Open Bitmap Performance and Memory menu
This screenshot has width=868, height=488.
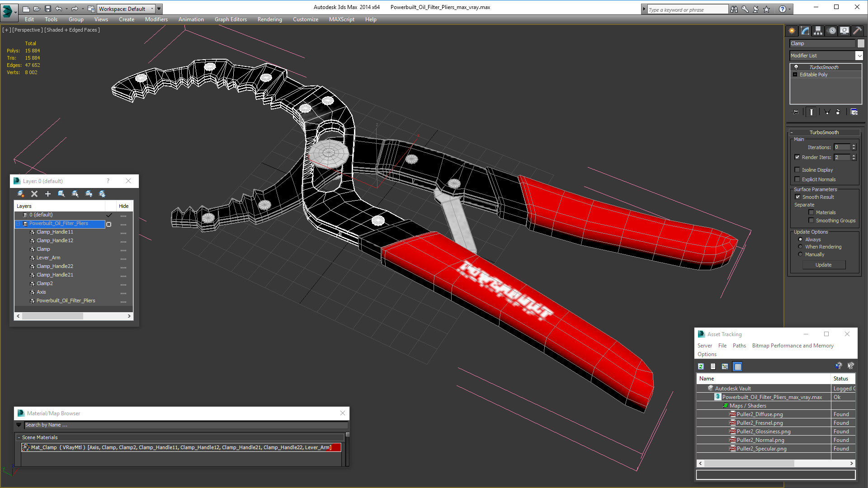[793, 346]
